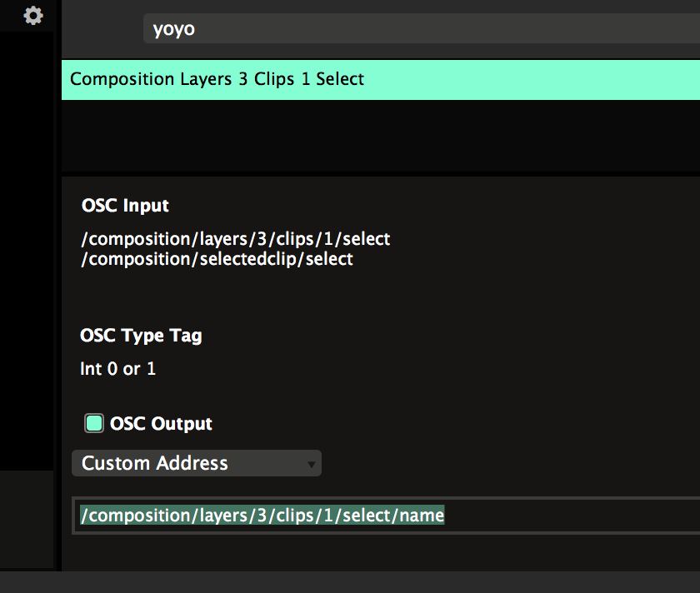Viewport: 700px width, 593px height.
Task: Select the Composition Layers 3 Clips 1 Select row
Action: coord(217,80)
